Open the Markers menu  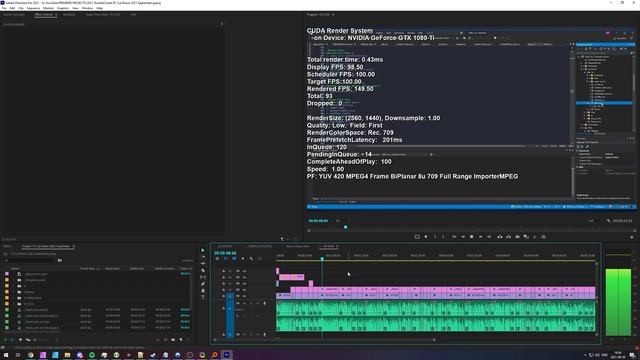click(x=48, y=8)
